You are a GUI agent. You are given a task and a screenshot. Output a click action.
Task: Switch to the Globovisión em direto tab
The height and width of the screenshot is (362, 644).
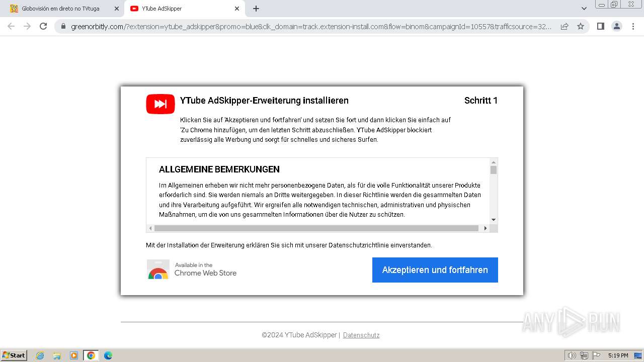click(60, 9)
